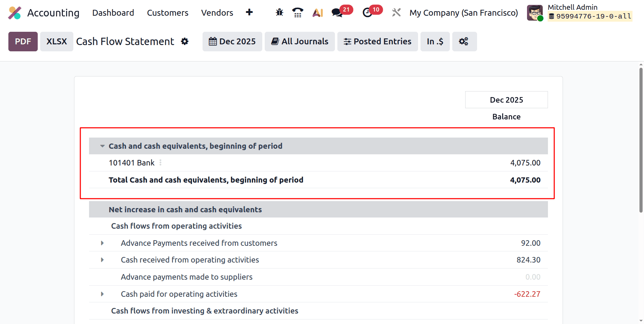Open the options menu next to 101401 Bank
This screenshot has height=324, width=644.
(160, 162)
